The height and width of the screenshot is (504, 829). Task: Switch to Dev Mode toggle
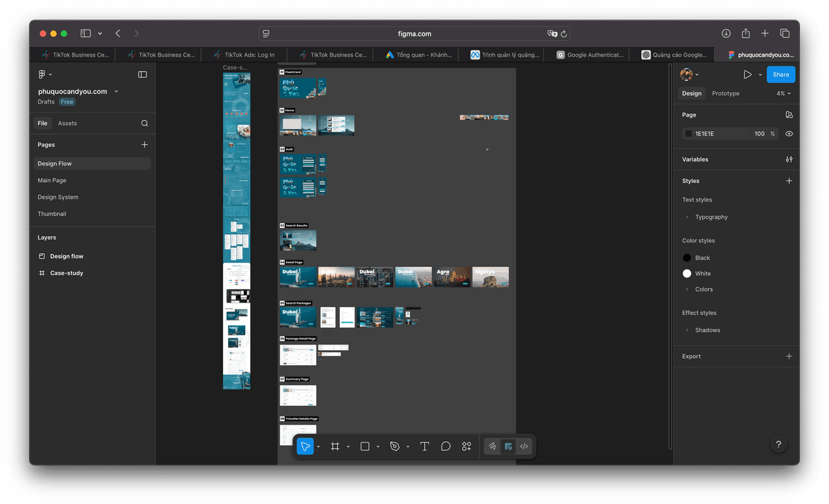tap(524, 447)
